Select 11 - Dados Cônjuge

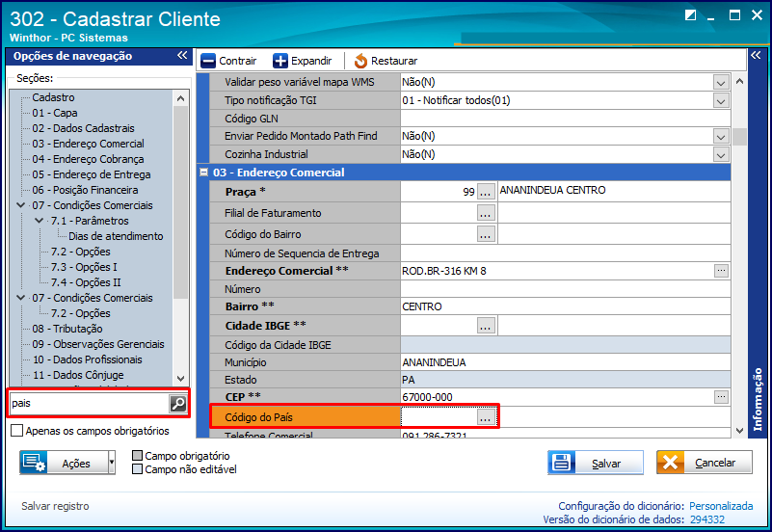78,375
